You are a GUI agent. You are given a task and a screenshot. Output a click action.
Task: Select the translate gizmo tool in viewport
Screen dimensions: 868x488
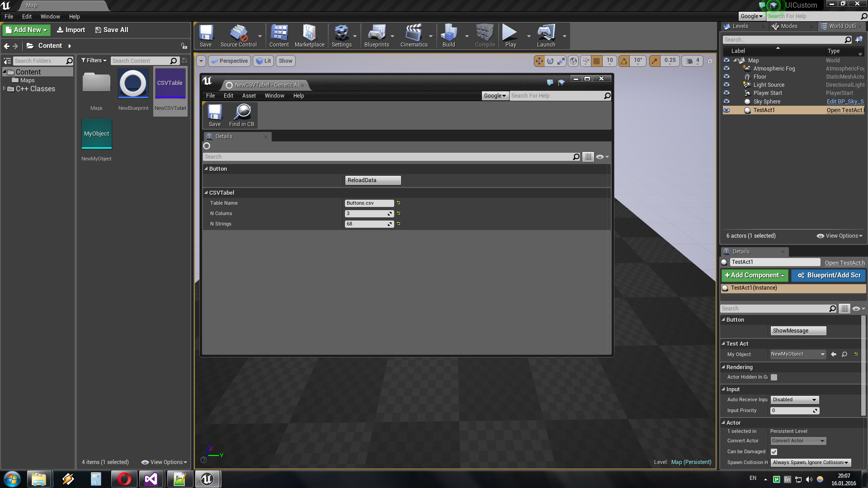click(x=539, y=61)
